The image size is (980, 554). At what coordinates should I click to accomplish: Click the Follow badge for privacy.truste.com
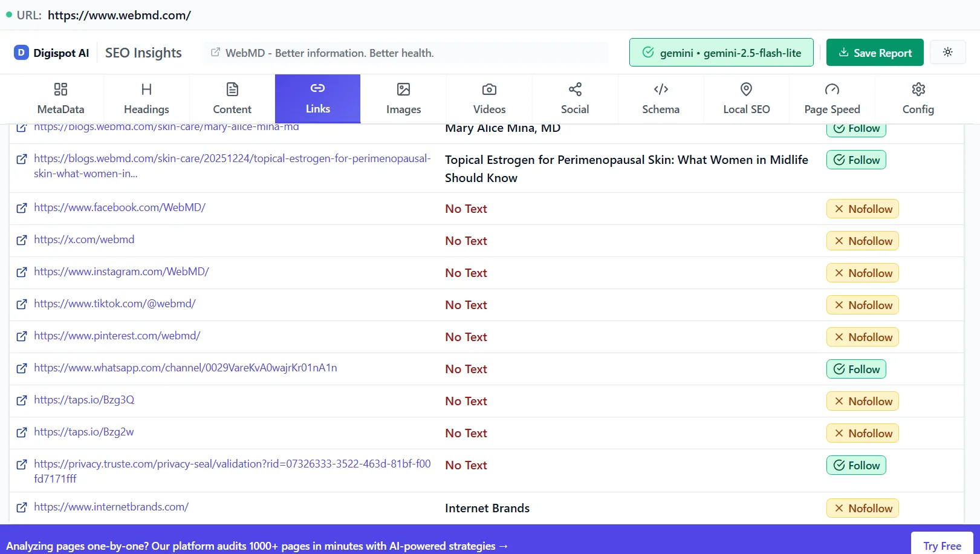point(856,465)
